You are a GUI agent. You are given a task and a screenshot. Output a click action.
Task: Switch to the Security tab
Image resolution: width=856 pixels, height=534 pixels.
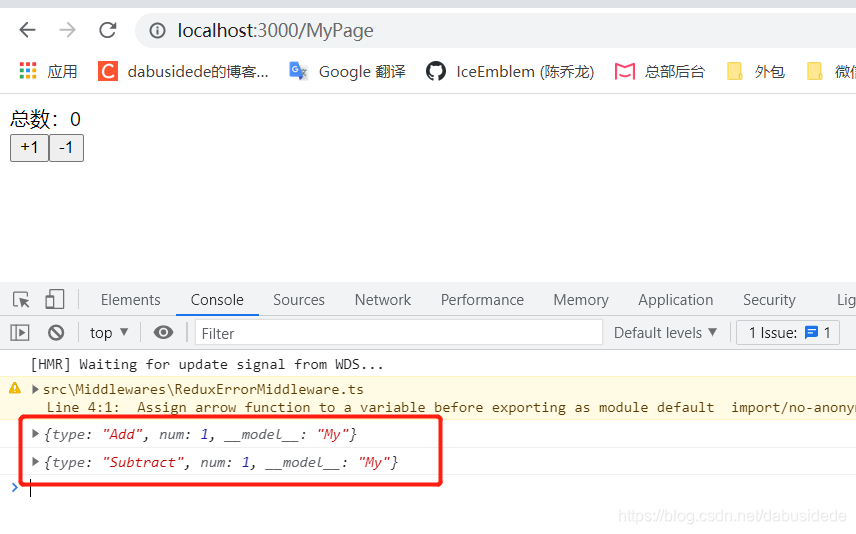[x=769, y=300]
